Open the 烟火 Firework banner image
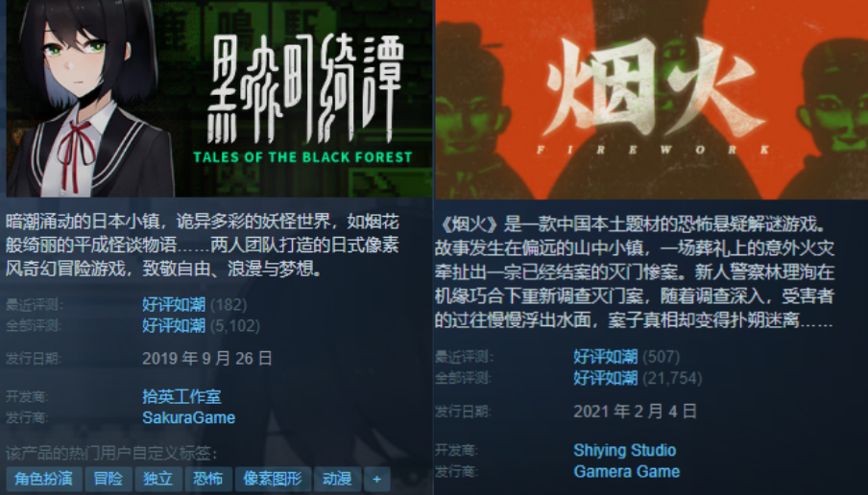The image size is (868, 495). tap(651, 99)
